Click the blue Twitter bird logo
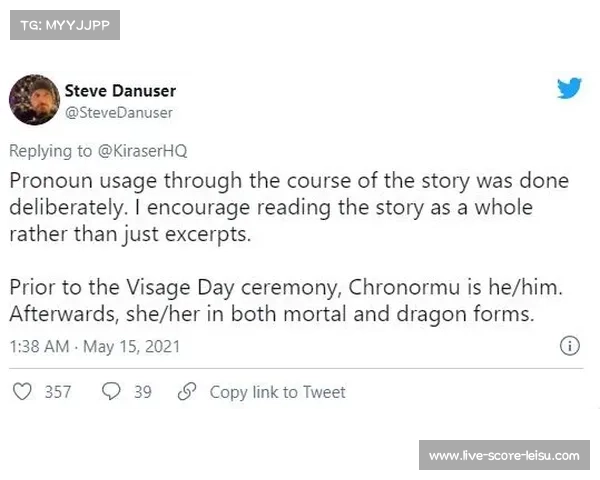 (569, 88)
